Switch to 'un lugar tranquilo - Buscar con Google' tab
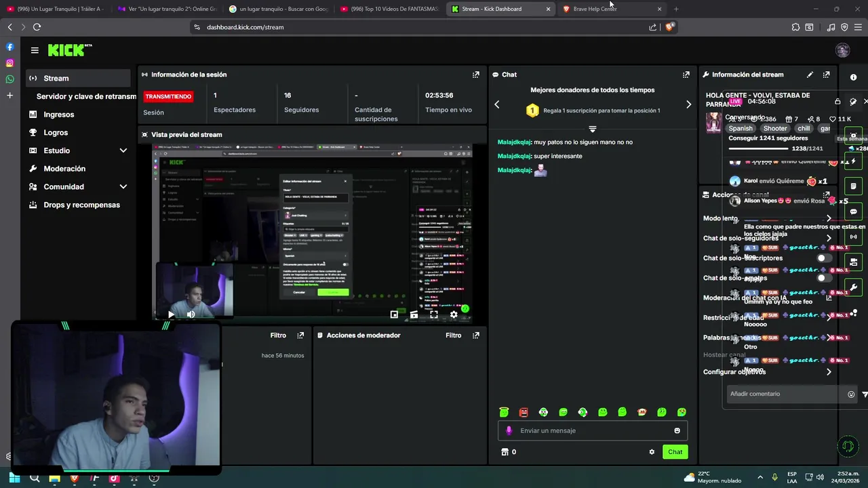The height and width of the screenshot is (488, 868). click(278, 9)
